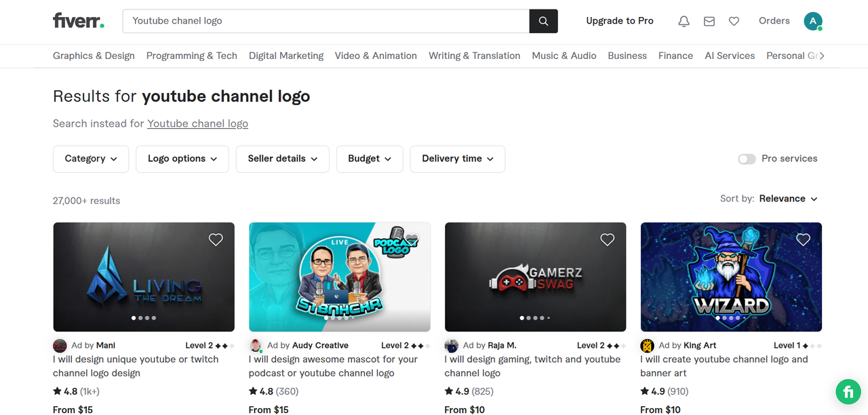This screenshot has width=868, height=415.
Task: Save the Living The Dream gig with heart
Action: point(216,239)
